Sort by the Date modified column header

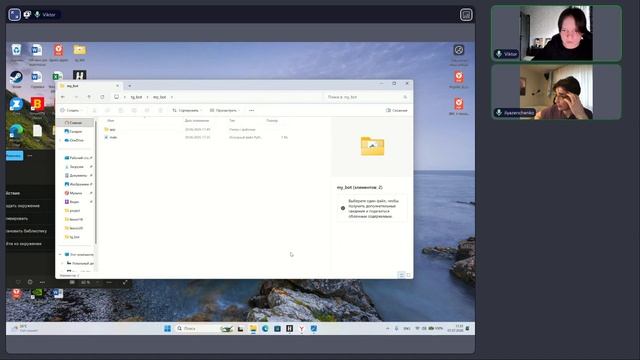197,121
